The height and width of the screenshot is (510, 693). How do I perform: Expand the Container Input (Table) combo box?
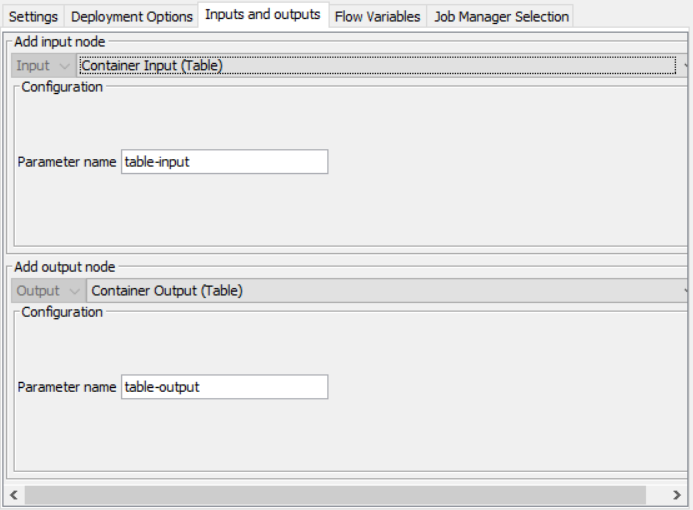coord(380,66)
